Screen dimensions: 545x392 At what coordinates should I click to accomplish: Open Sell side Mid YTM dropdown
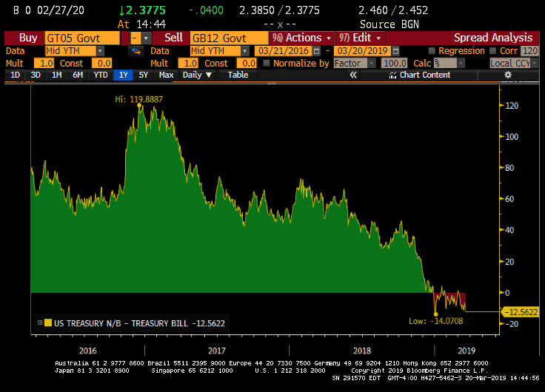[x=245, y=51]
